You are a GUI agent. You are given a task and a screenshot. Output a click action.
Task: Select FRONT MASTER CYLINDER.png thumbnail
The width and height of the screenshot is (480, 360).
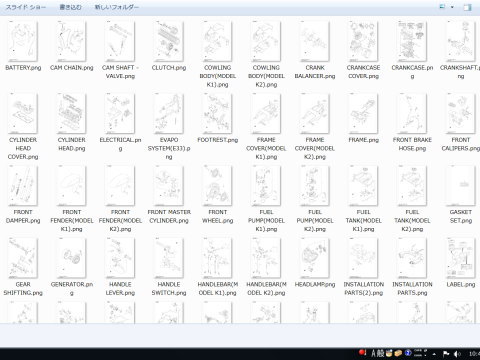tap(169, 186)
